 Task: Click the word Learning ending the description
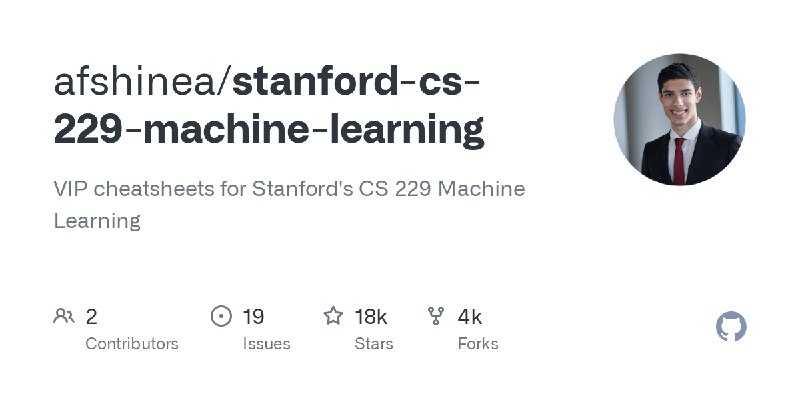coord(97,221)
